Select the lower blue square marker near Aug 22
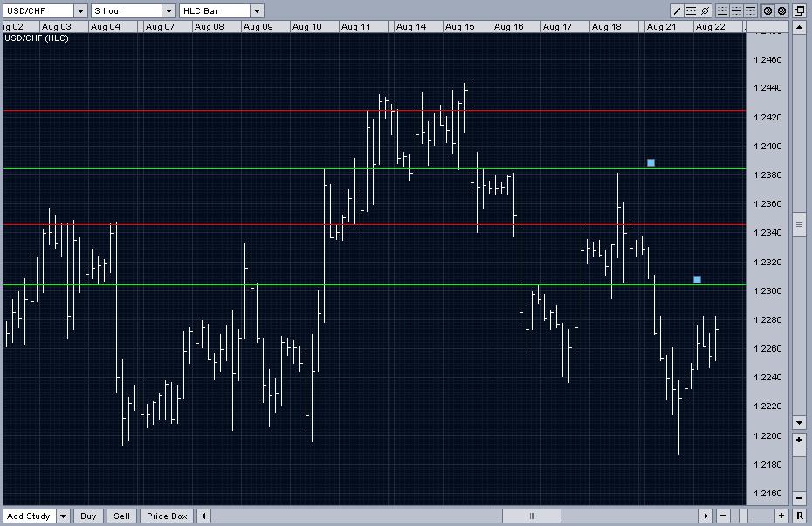 click(x=697, y=279)
